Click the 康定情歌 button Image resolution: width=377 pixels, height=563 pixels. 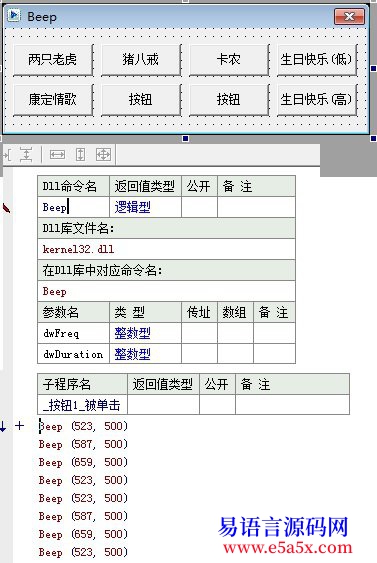53,99
